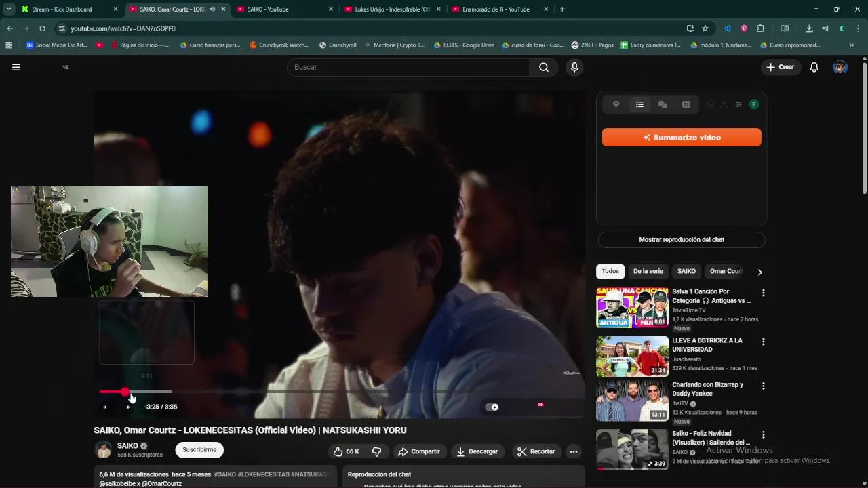868x488 pixels.
Task: Select the De la serie chip
Action: tap(648, 271)
